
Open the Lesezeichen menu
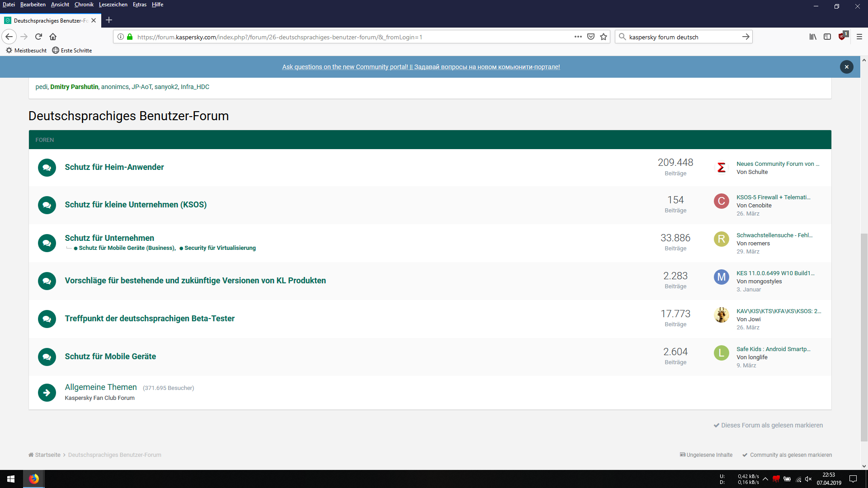point(113,5)
